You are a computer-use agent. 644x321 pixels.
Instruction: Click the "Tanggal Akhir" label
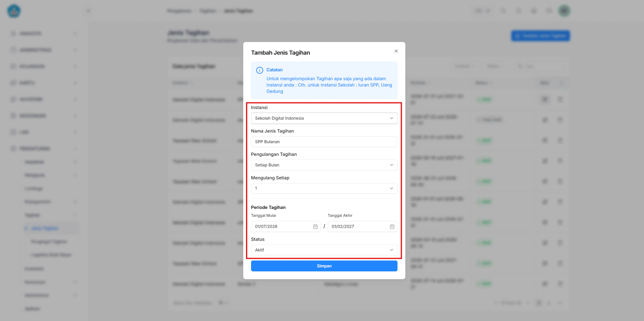pyautogui.click(x=340, y=215)
